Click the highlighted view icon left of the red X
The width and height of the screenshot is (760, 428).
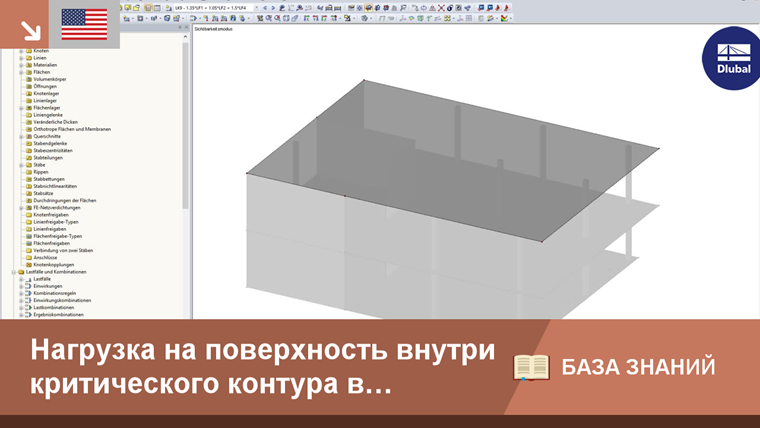coord(368,8)
